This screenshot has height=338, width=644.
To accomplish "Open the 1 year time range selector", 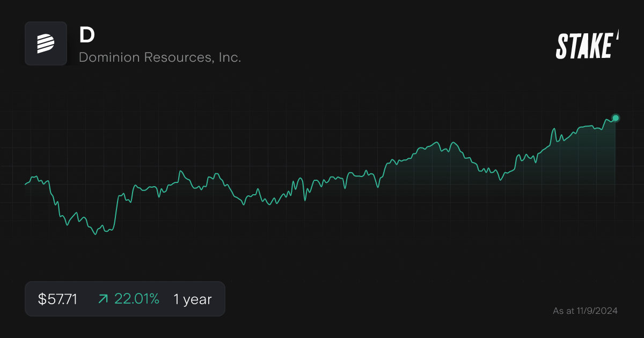I will pos(192,299).
